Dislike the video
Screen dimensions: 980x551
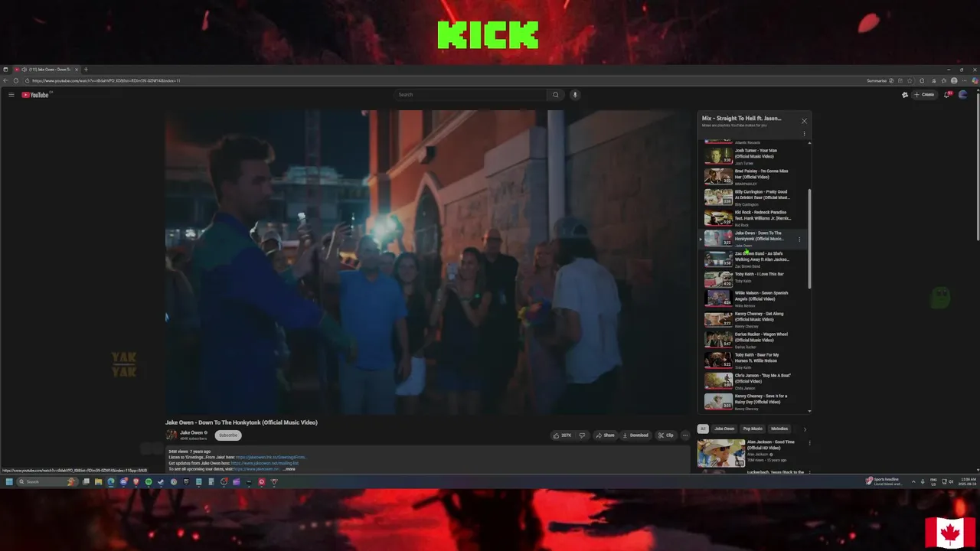point(582,435)
